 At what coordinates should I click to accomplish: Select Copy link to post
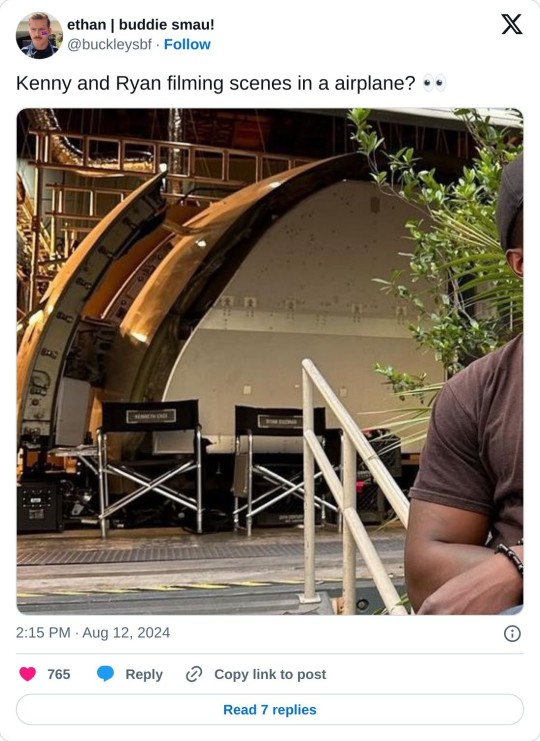click(270, 674)
